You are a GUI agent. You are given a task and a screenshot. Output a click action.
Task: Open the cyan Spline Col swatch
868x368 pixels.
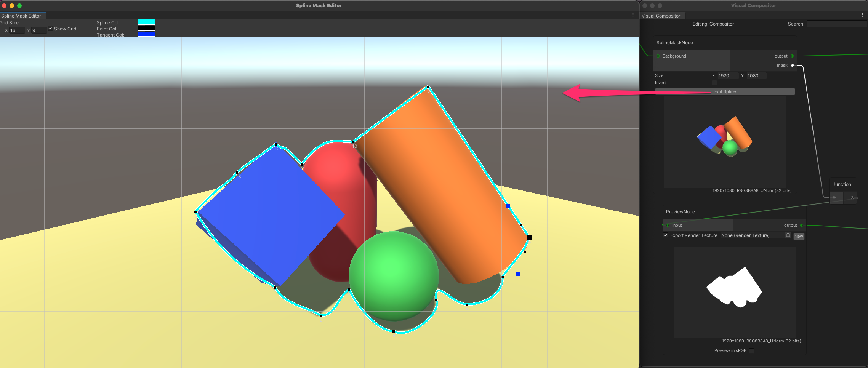tap(146, 22)
